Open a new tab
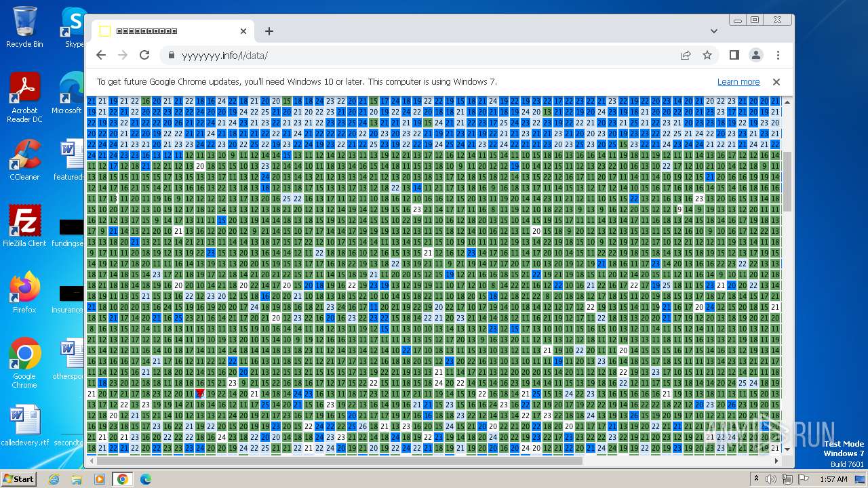 tap(269, 31)
